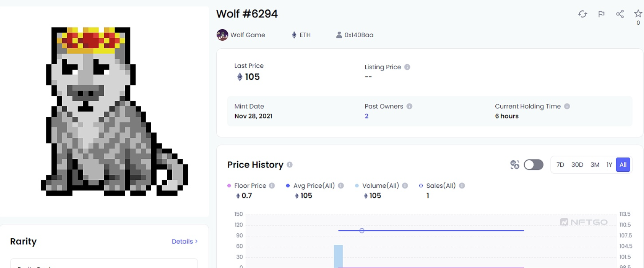Open owner address 0x140Baa
644x268 pixels.
pyautogui.click(x=358, y=35)
